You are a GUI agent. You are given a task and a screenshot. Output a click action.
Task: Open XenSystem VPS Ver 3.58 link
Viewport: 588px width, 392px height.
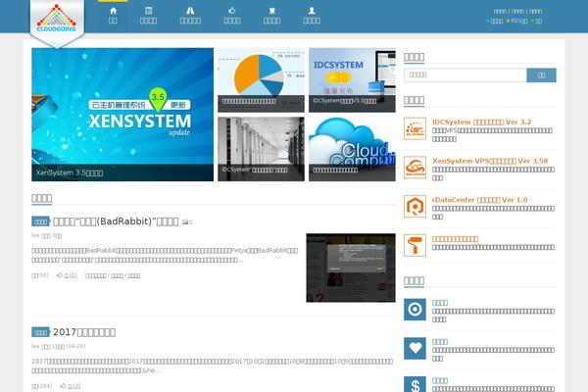pos(490,161)
